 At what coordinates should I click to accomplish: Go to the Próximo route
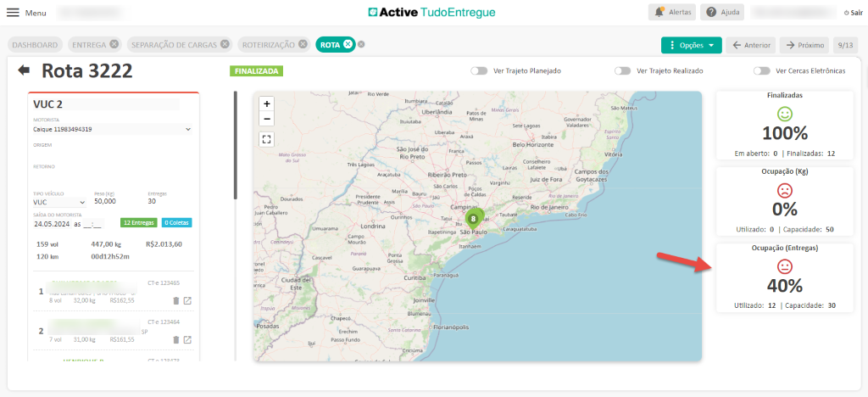(804, 45)
